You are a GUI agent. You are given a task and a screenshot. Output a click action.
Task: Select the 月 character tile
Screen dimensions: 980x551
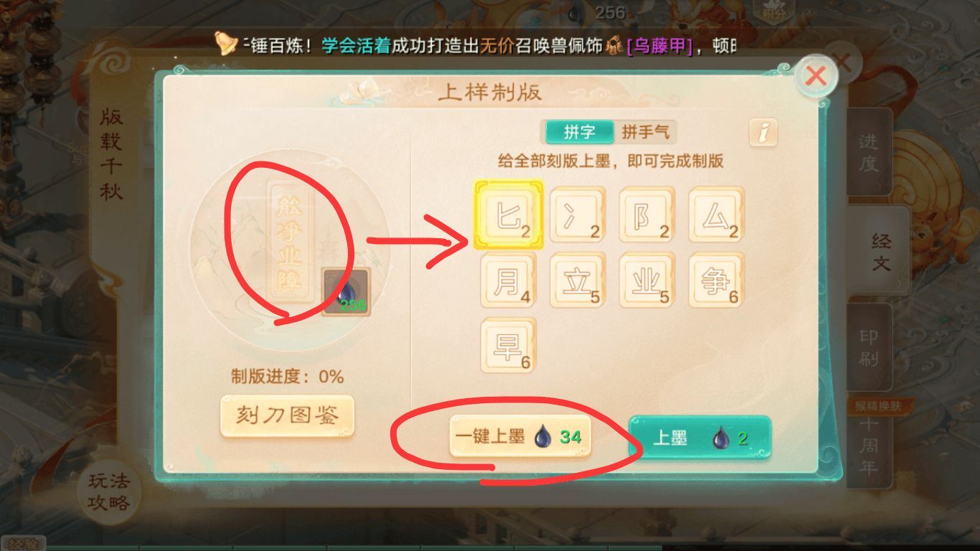click(x=509, y=281)
